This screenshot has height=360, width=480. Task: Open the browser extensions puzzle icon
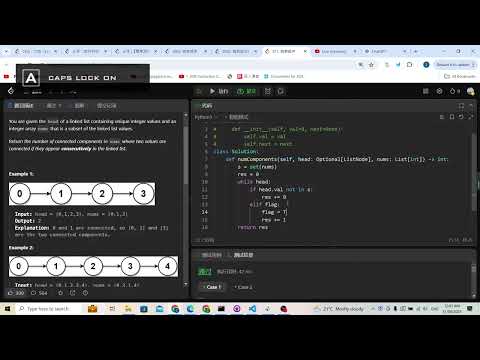click(x=410, y=65)
